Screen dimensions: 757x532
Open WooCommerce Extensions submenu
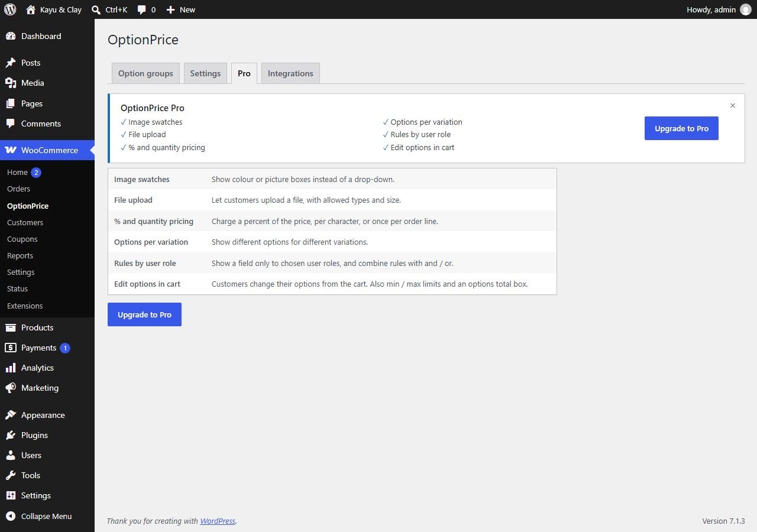(25, 306)
